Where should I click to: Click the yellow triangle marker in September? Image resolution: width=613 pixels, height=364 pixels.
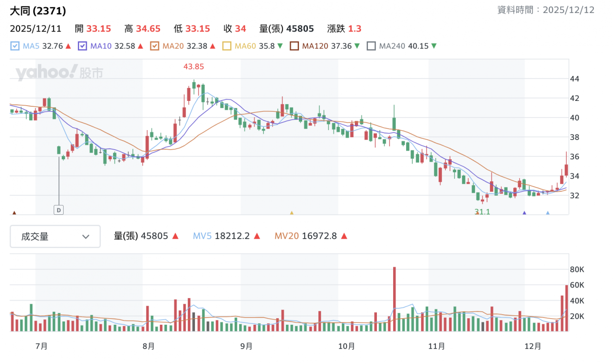coord(291,213)
